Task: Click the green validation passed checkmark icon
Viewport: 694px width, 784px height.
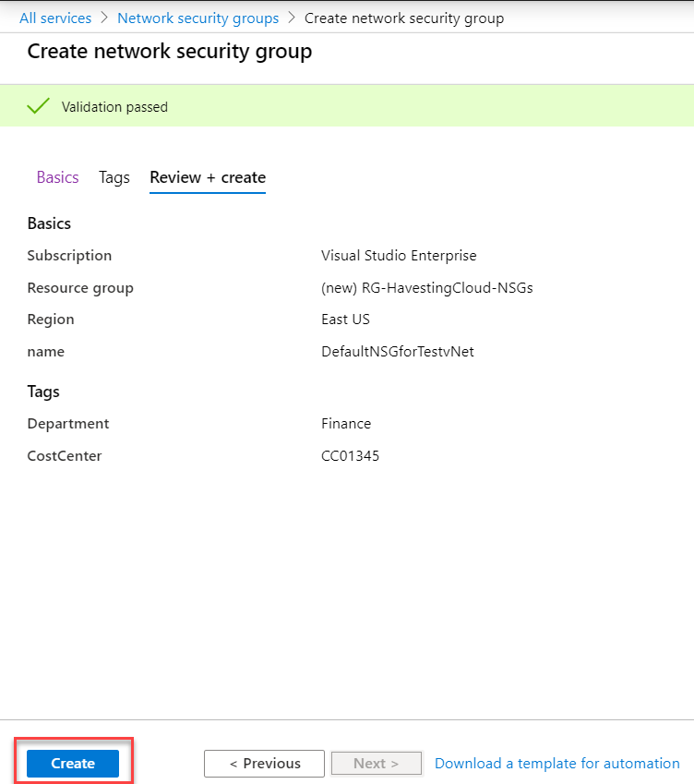Action: click(x=38, y=105)
